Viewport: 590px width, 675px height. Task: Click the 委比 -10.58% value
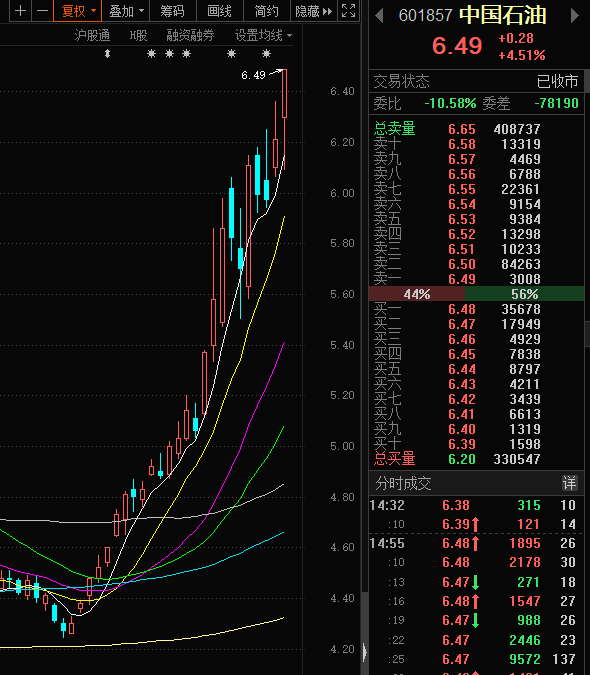(450, 103)
